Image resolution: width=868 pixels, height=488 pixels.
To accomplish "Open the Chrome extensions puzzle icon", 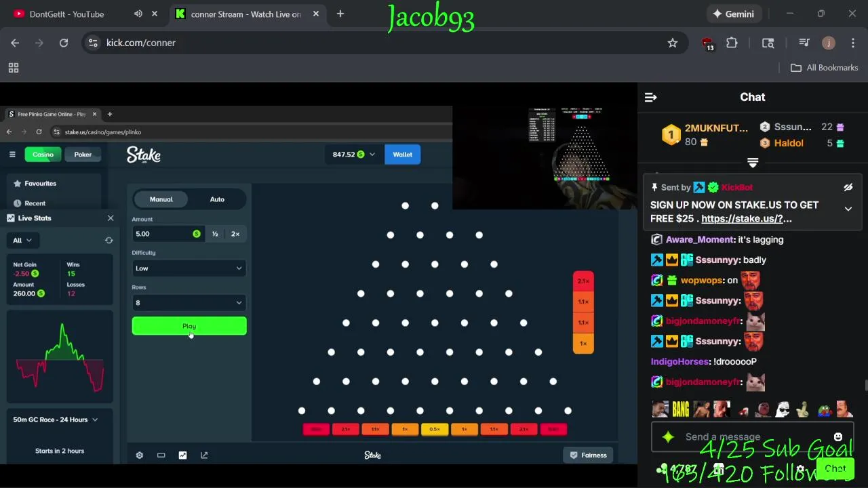I will (x=732, y=43).
